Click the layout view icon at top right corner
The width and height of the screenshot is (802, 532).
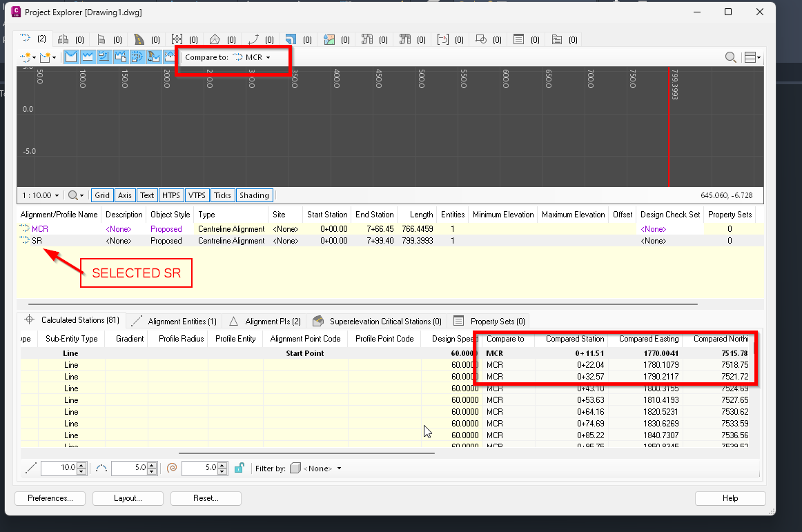[x=750, y=57]
